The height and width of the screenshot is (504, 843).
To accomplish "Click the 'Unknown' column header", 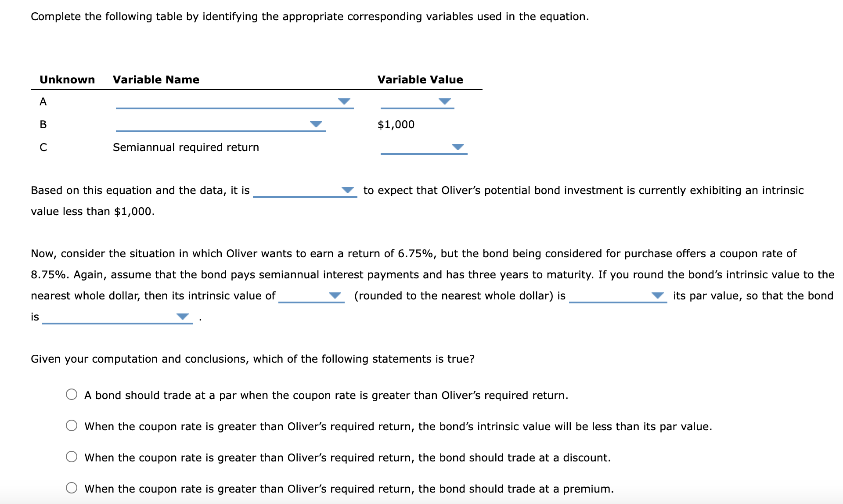I will coord(67,79).
